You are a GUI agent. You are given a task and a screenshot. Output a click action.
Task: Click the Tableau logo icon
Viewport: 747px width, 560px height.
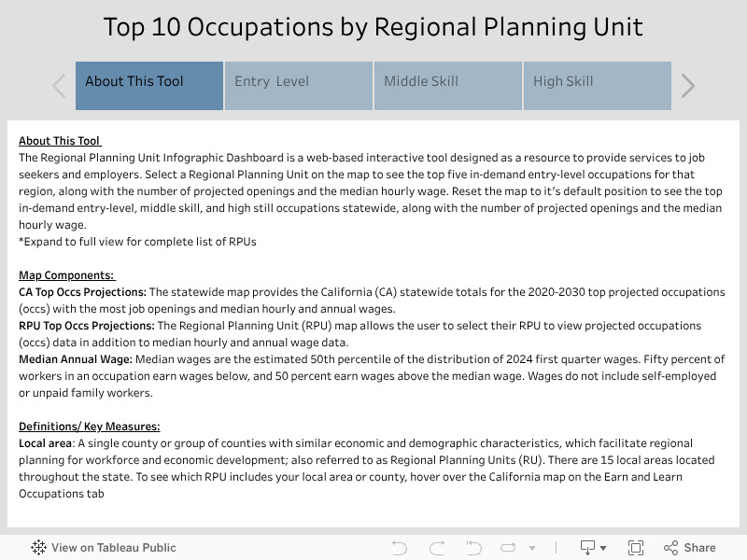(x=38, y=548)
